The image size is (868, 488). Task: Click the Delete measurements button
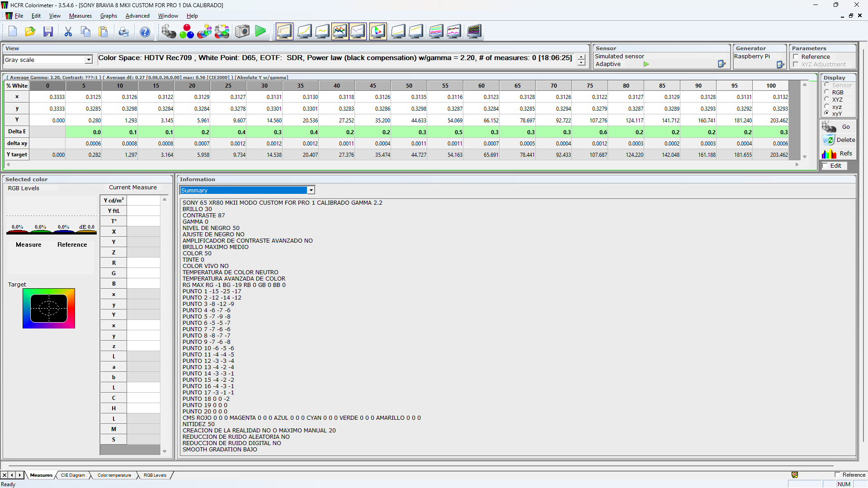(x=838, y=140)
